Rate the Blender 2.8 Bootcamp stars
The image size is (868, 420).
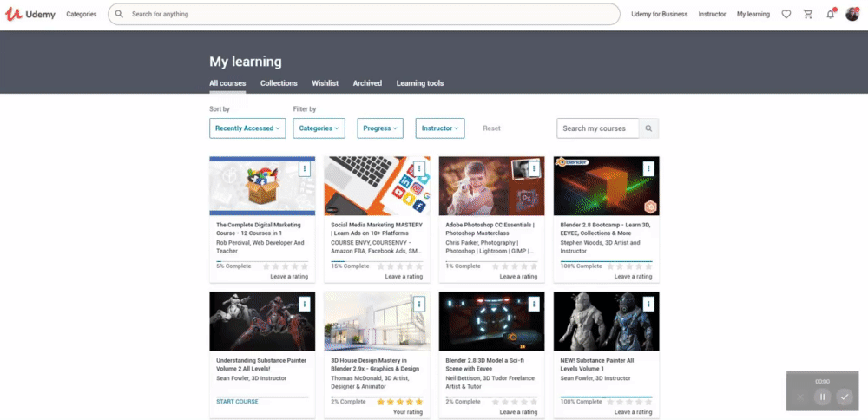pos(629,266)
